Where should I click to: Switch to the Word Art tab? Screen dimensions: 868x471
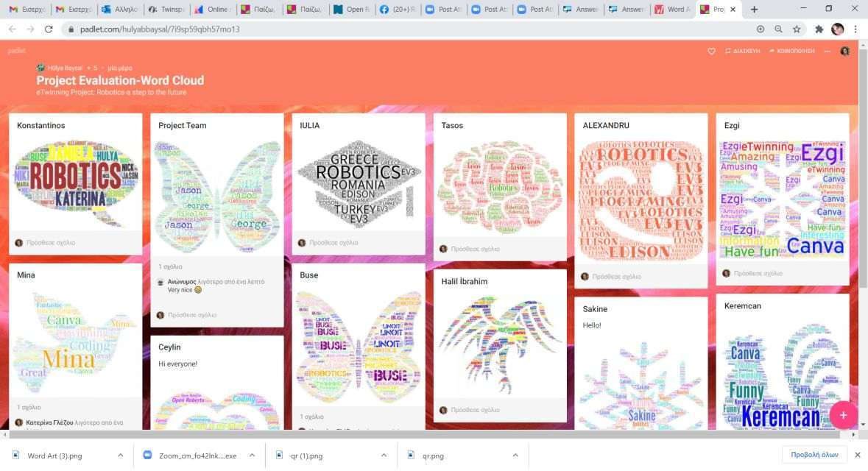tap(674, 10)
